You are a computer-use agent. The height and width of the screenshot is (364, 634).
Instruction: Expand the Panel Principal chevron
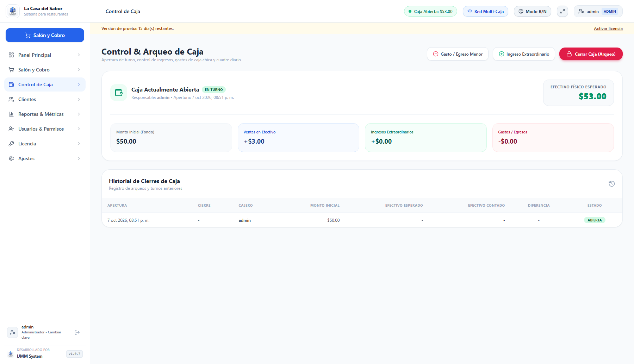(x=79, y=55)
